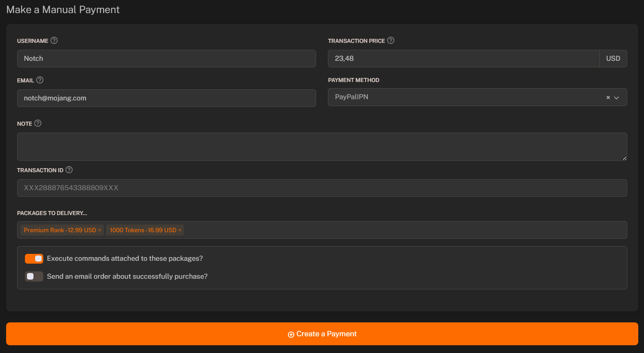Click the Send an email order label text
Viewport: 644px width, 353px height.
point(127,277)
